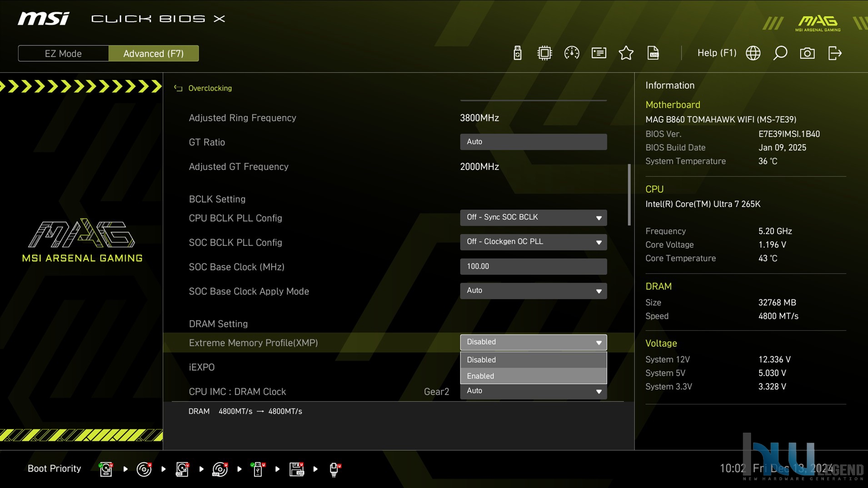Open the board info card icon
Image resolution: width=868 pixels, height=488 pixels.
[x=599, y=53]
